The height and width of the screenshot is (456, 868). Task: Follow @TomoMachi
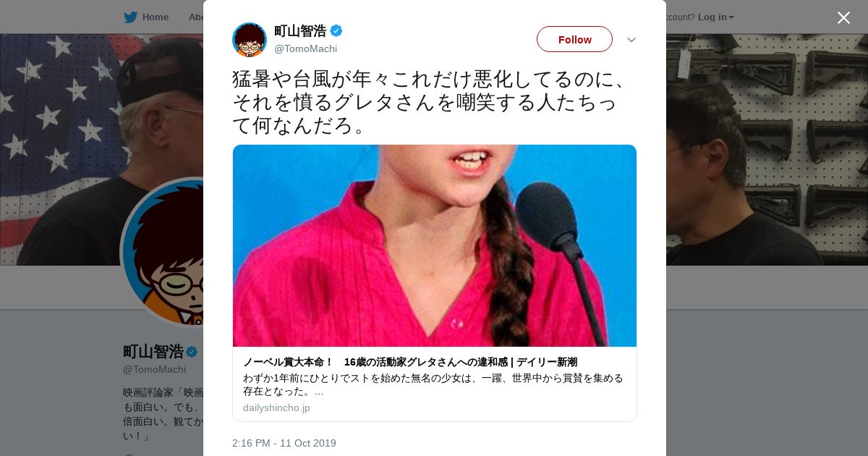pyautogui.click(x=574, y=39)
